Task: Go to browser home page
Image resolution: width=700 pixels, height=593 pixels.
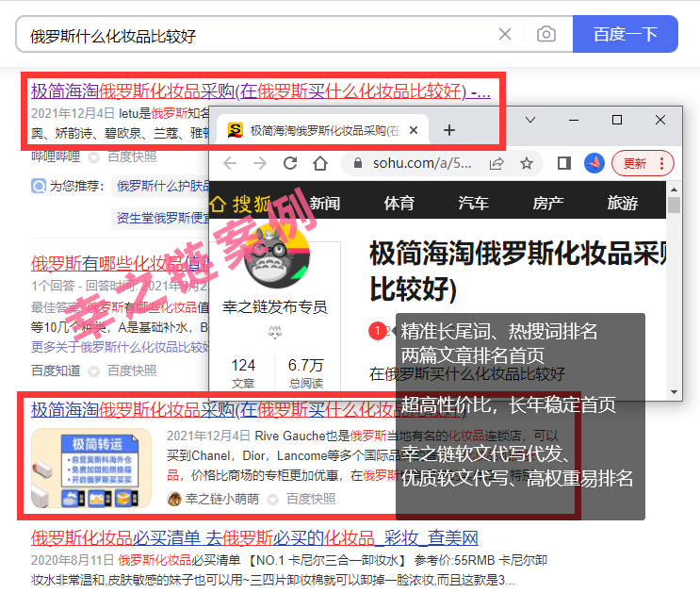Action: click(320, 163)
